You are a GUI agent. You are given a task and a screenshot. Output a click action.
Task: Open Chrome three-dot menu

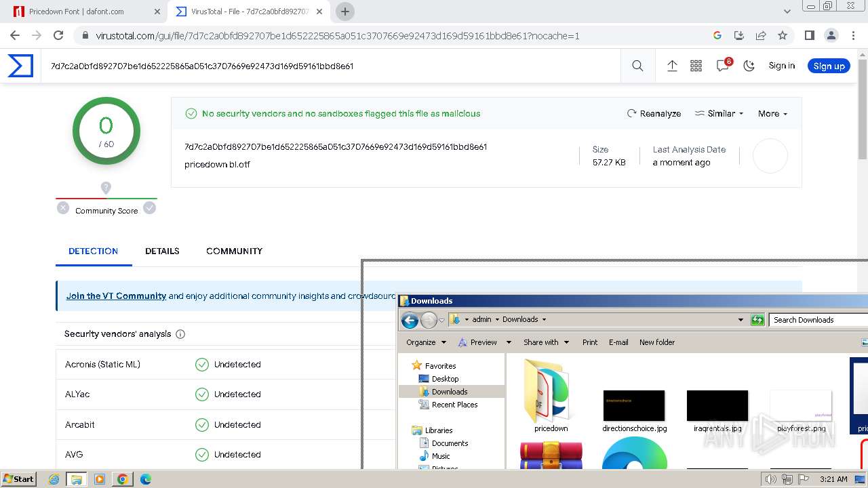[853, 35]
